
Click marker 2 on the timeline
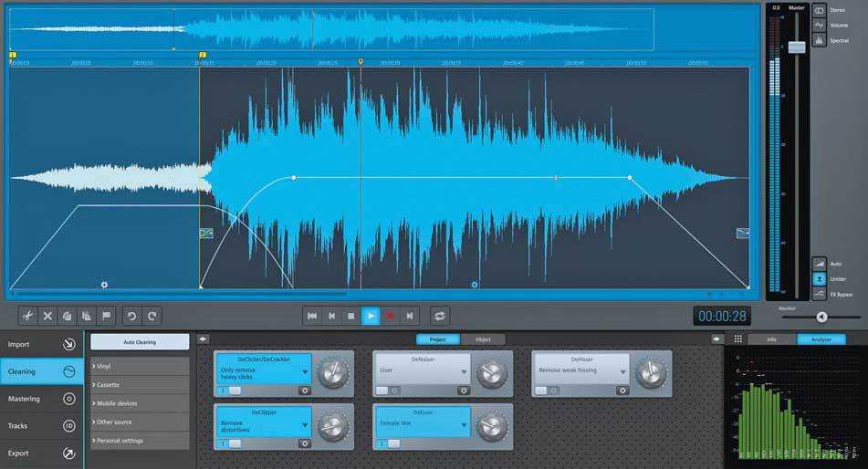pos(202,55)
